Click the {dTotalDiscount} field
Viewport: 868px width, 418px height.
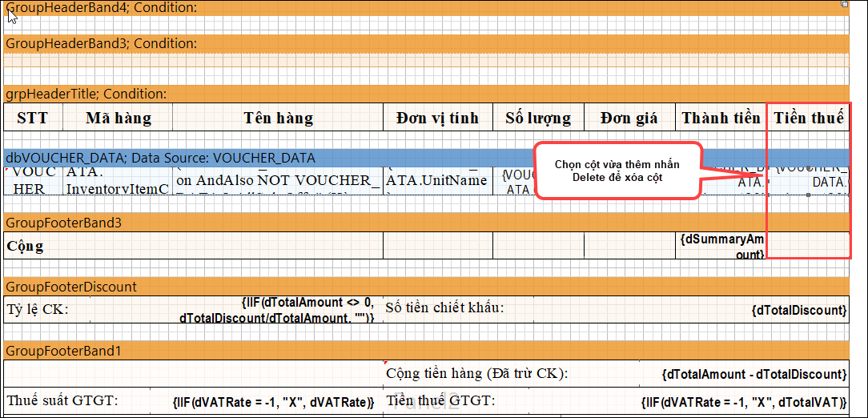point(798,309)
